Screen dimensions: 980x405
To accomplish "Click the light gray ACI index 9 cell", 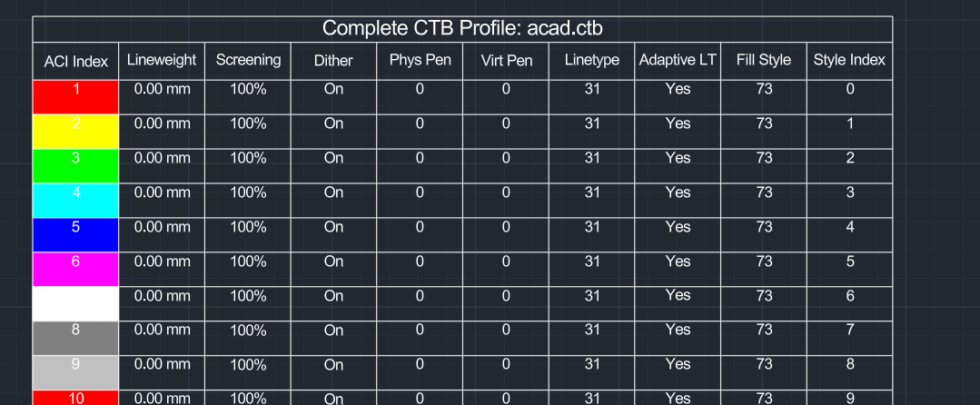I will pos(75,372).
